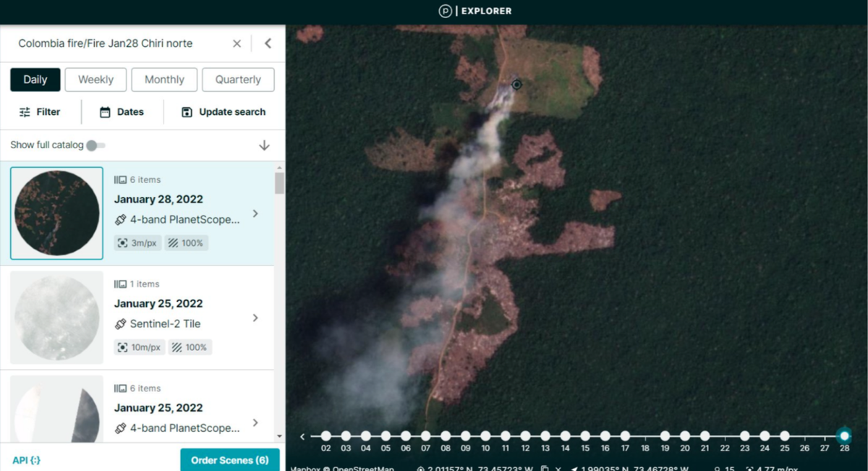The height and width of the screenshot is (471, 868).
Task: Open the Dates picker
Action: [122, 112]
